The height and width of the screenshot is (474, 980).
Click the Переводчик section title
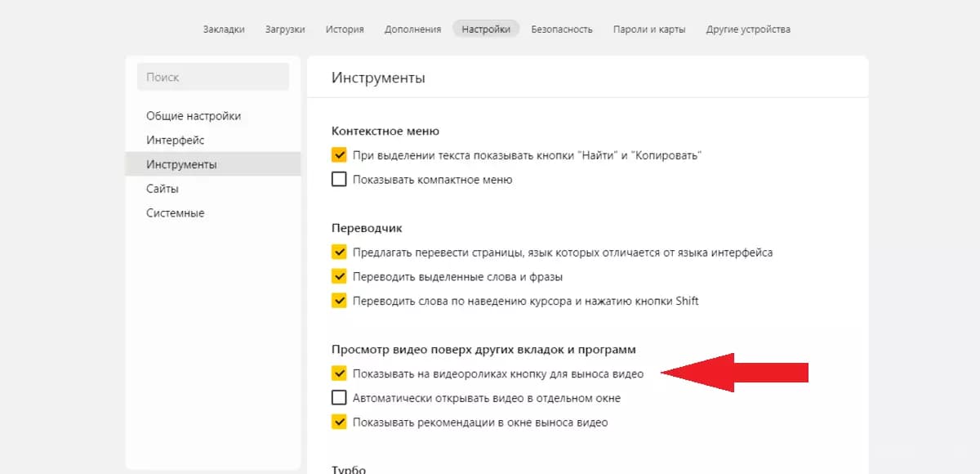click(367, 228)
